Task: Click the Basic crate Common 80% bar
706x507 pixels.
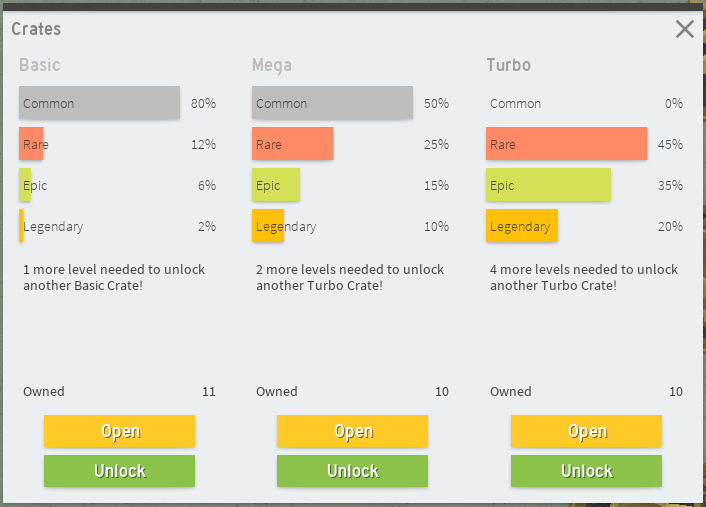Action: click(x=99, y=103)
